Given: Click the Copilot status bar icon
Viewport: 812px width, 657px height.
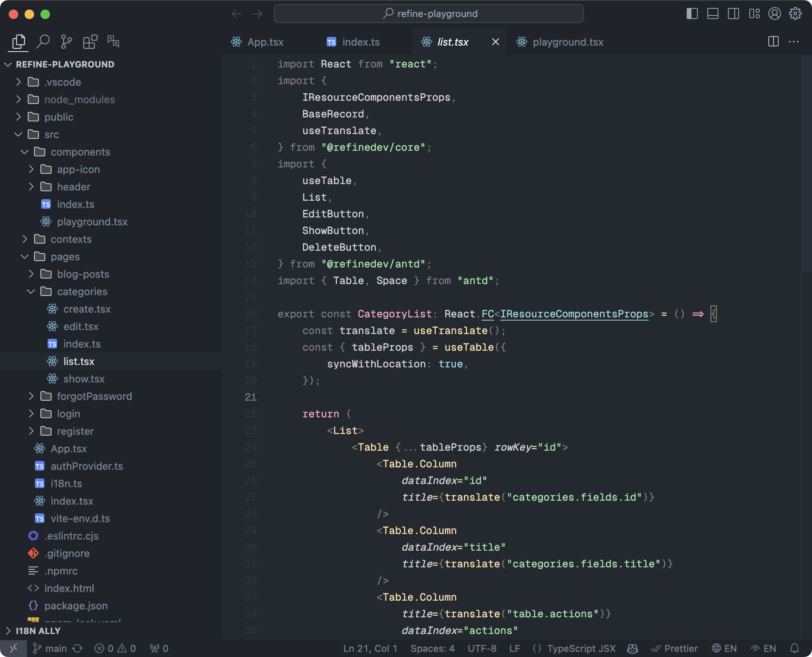Looking at the screenshot, I should coord(632,648).
